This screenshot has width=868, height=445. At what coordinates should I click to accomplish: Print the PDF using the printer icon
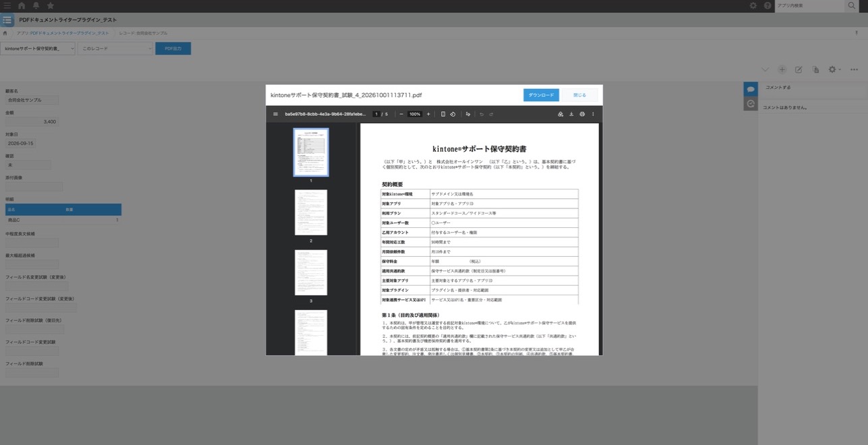pyautogui.click(x=582, y=114)
